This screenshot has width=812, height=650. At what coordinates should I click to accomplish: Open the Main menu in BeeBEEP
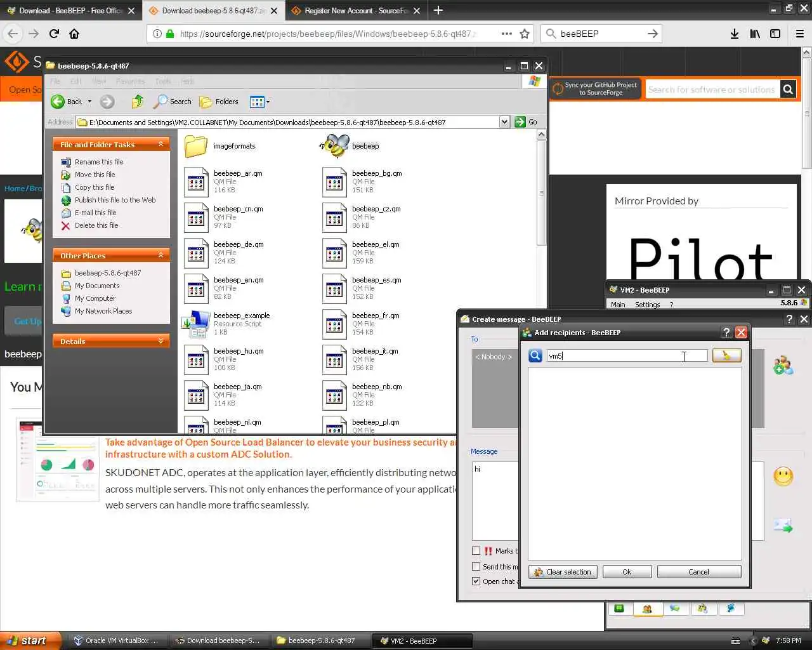618,305
